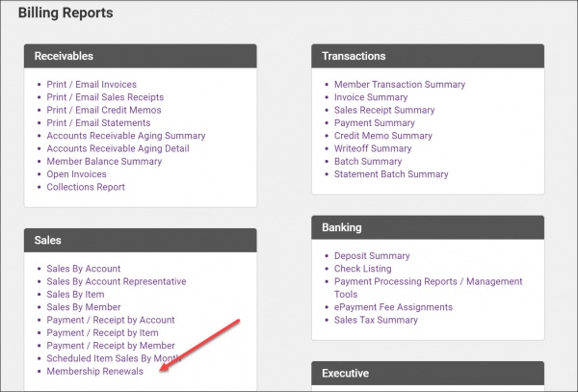Open Member Transaction Summary report
Image resolution: width=578 pixels, height=392 pixels.
click(400, 85)
